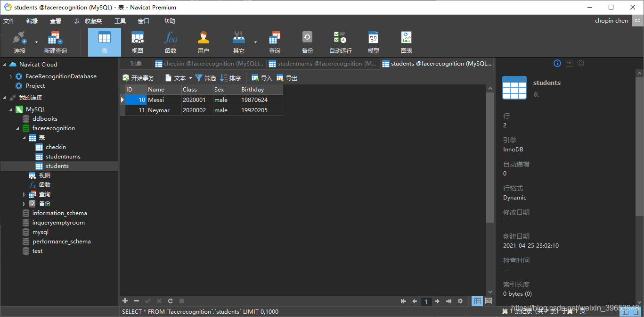Select the Neymar name cell
The height and width of the screenshot is (317, 644).
tap(164, 110)
